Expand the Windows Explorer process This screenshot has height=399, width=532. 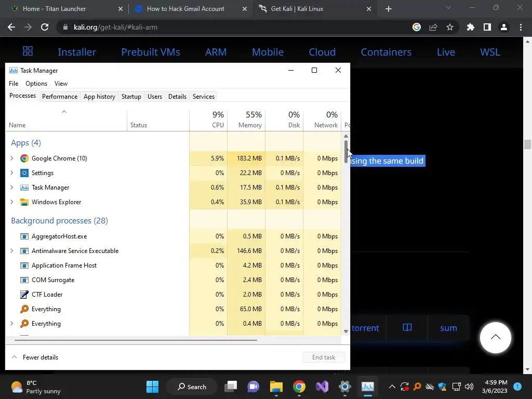(x=12, y=202)
